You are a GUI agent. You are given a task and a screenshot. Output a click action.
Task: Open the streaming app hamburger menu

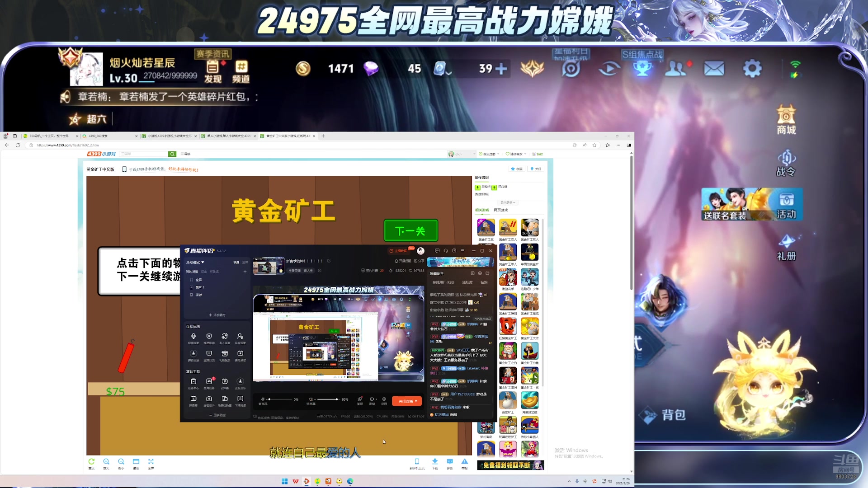462,251
